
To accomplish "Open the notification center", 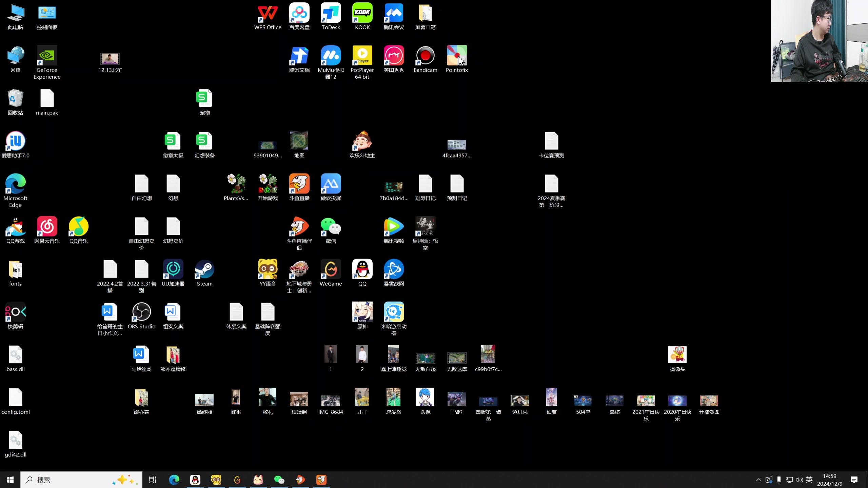I will 854,480.
